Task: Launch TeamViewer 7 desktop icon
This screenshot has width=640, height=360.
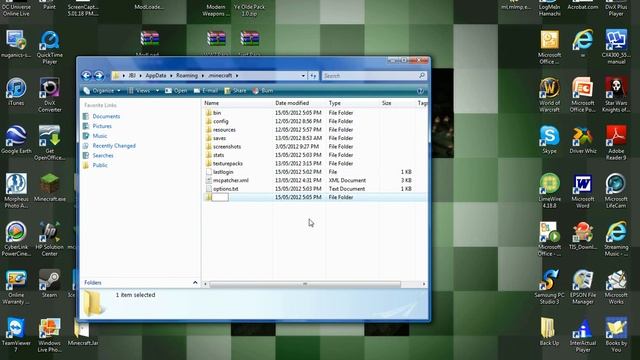Action: [x=16, y=334]
